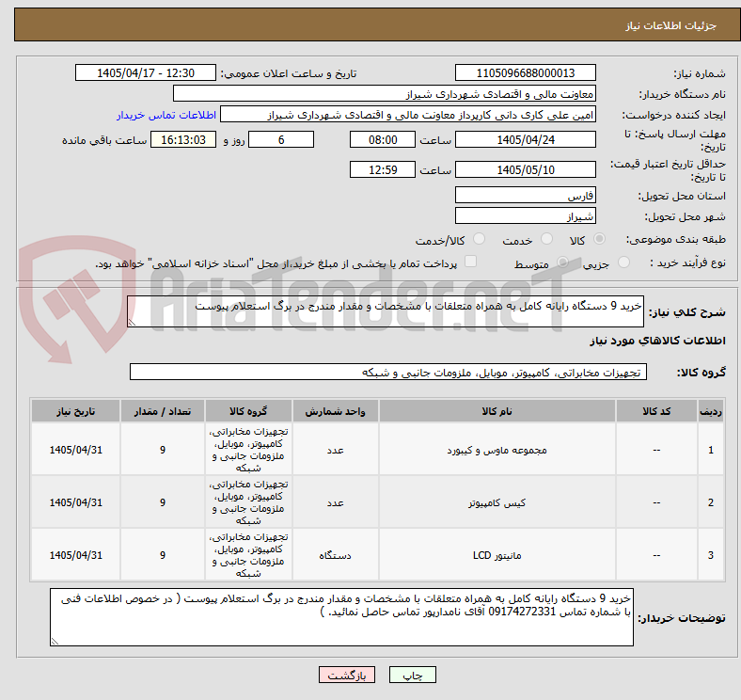Click the تاریخ نیاز column header

click(x=75, y=411)
